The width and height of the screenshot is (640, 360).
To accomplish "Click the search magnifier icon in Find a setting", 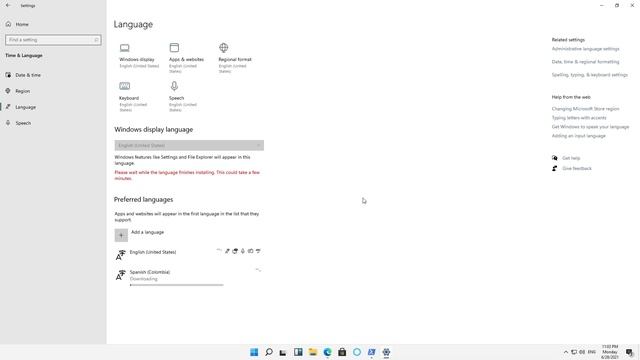I will pos(96,40).
